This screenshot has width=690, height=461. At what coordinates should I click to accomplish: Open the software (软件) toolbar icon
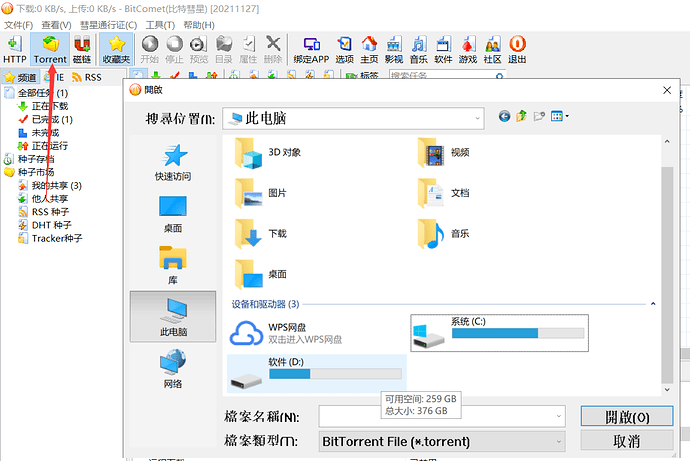pos(443,49)
